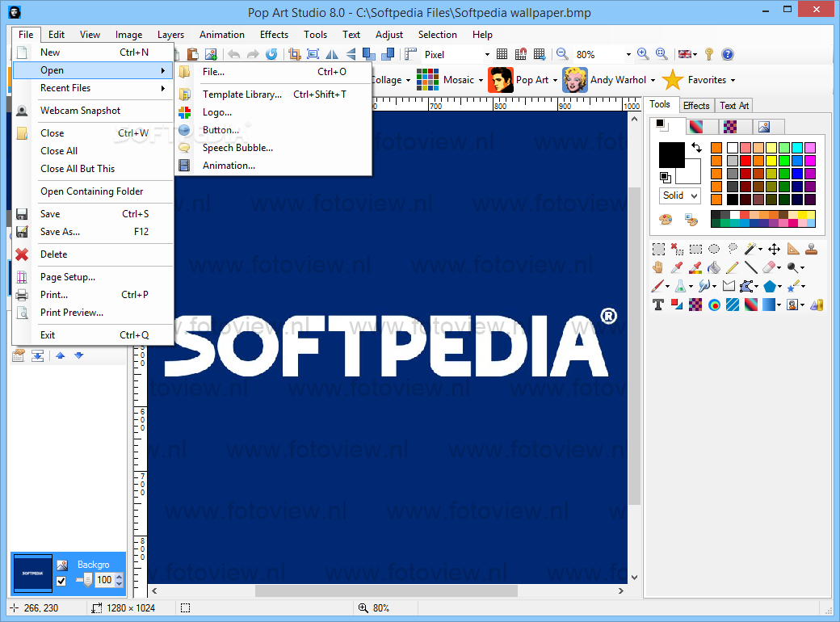Click the blue Help question mark icon

pyautogui.click(x=727, y=54)
